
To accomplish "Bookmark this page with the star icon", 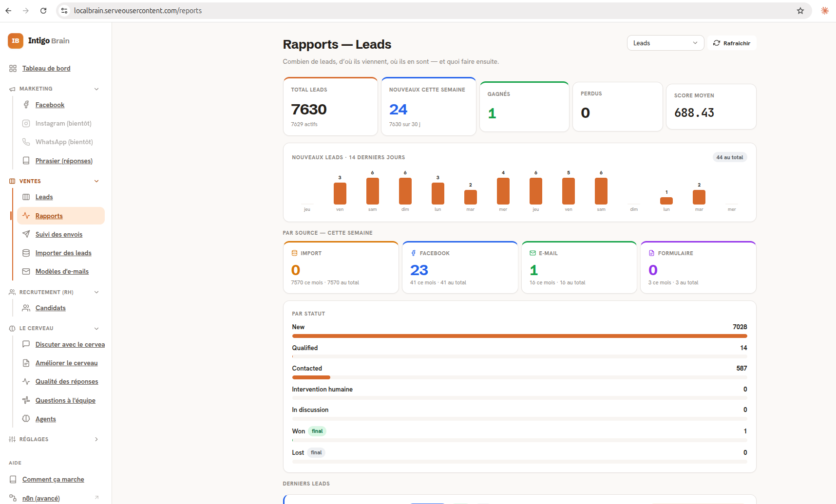I will click(x=800, y=11).
